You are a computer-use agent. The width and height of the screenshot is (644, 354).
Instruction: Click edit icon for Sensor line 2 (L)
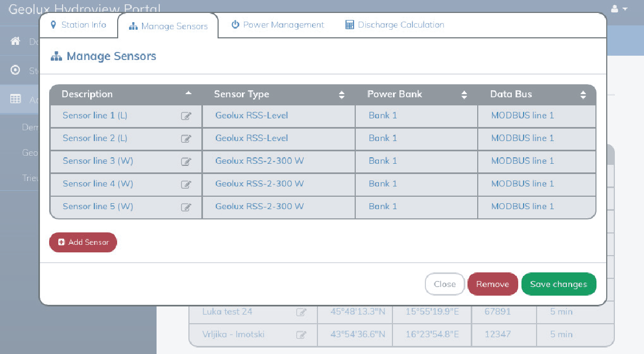pyautogui.click(x=186, y=138)
